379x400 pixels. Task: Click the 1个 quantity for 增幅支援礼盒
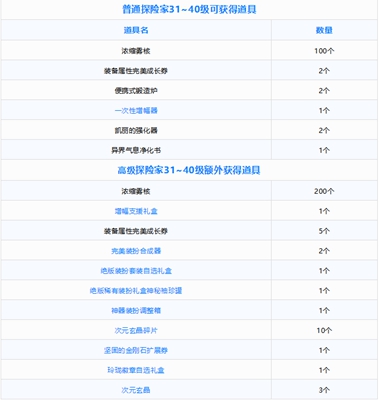point(324,211)
